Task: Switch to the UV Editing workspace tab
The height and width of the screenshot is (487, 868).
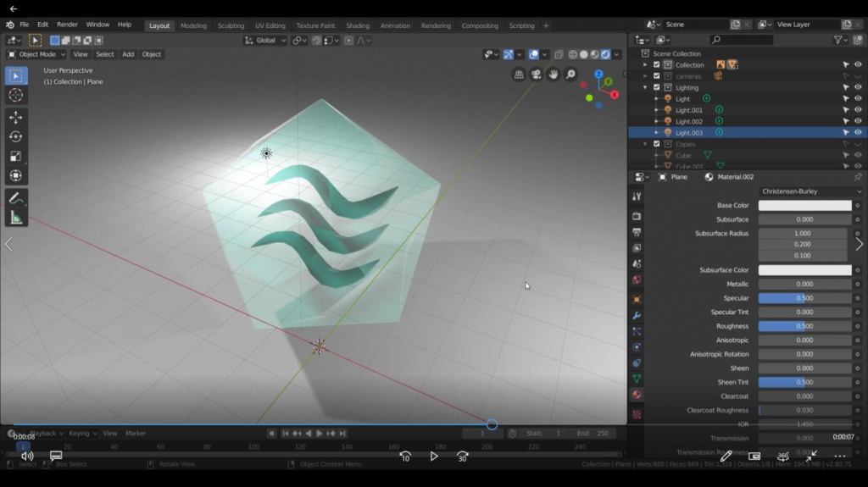Action: pyautogui.click(x=270, y=25)
